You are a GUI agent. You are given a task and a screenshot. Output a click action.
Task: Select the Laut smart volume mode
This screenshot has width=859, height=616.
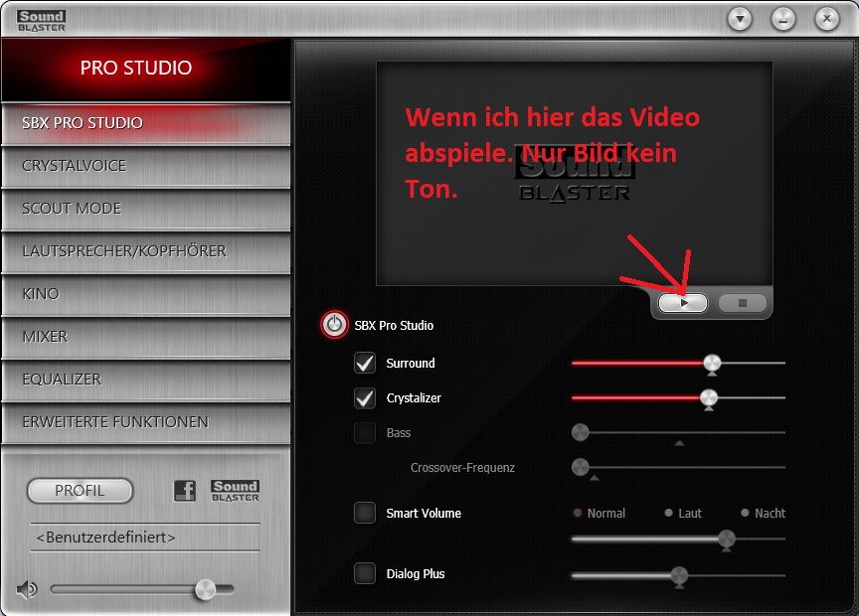coord(668,513)
